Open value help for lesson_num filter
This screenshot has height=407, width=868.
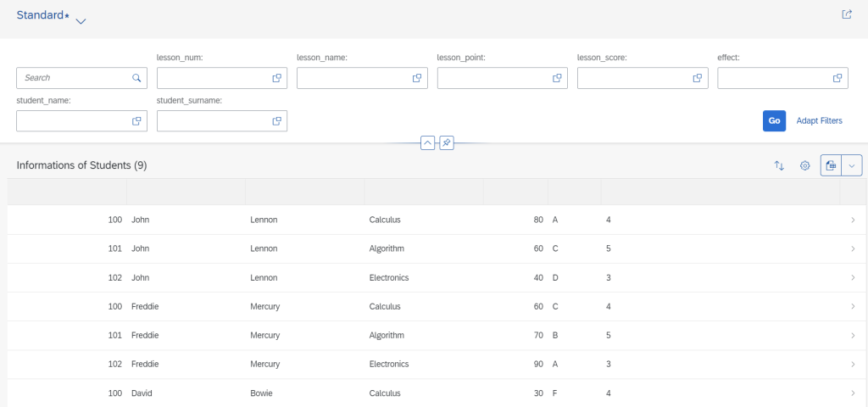[277, 78]
